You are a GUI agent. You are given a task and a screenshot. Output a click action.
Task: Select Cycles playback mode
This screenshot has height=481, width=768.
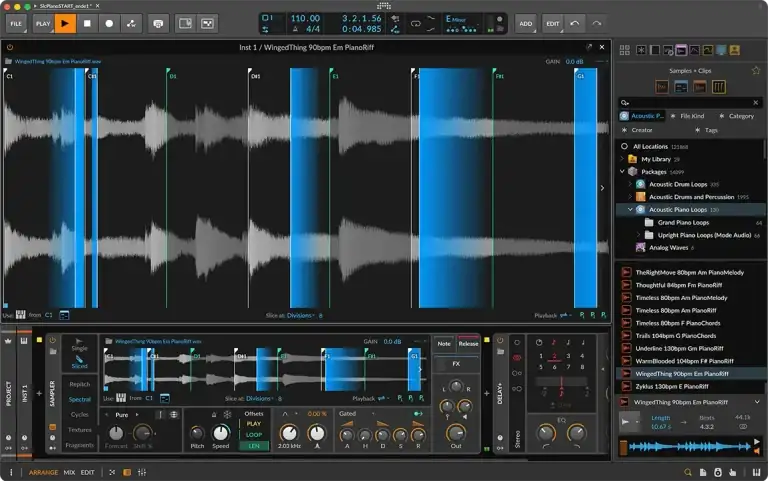tap(79, 414)
